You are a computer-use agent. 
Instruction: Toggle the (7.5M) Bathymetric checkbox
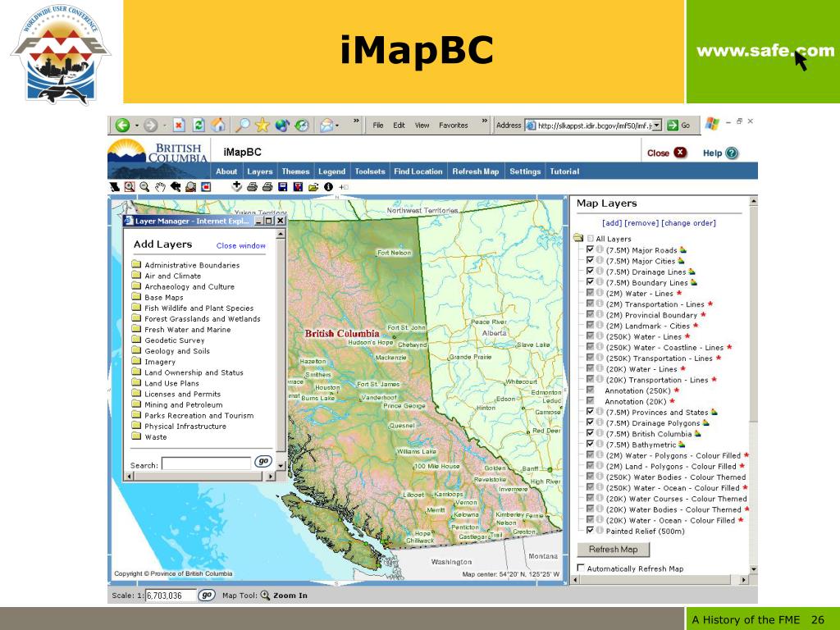[590, 444]
